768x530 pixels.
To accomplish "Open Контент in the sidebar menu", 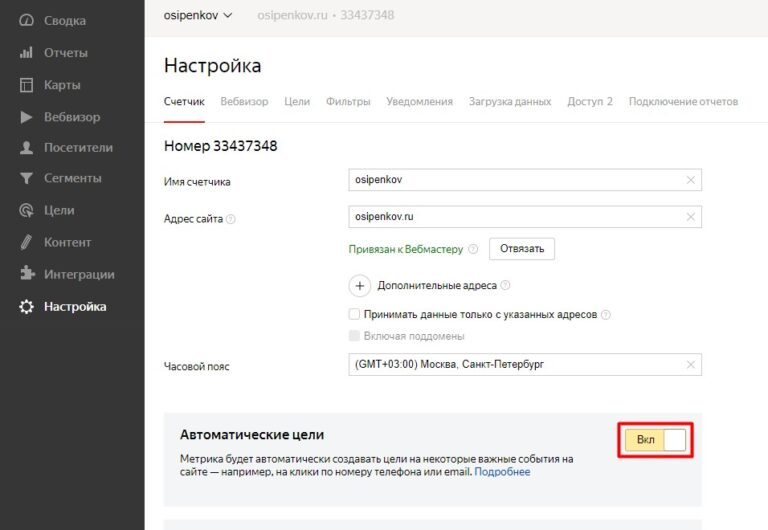I will 68,242.
